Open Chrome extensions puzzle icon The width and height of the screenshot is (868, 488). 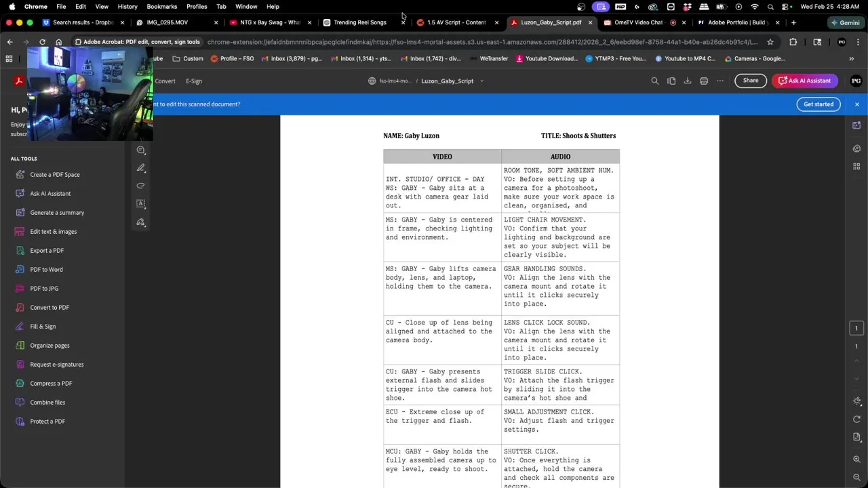[793, 42]
